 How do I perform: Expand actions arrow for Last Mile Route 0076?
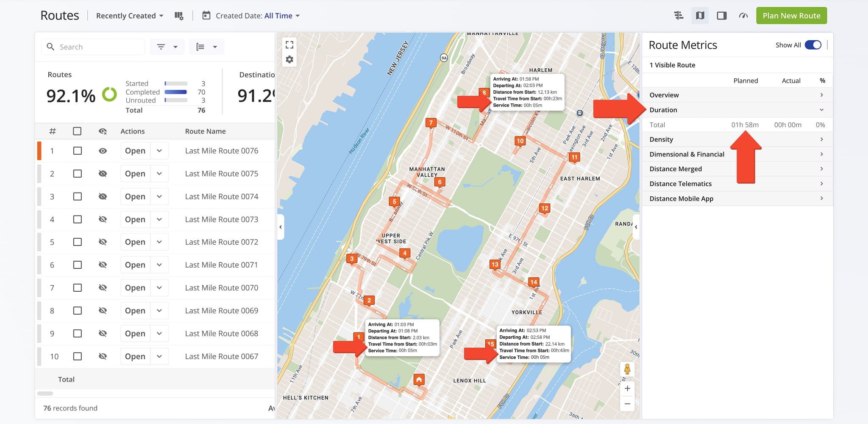point(159,151)
